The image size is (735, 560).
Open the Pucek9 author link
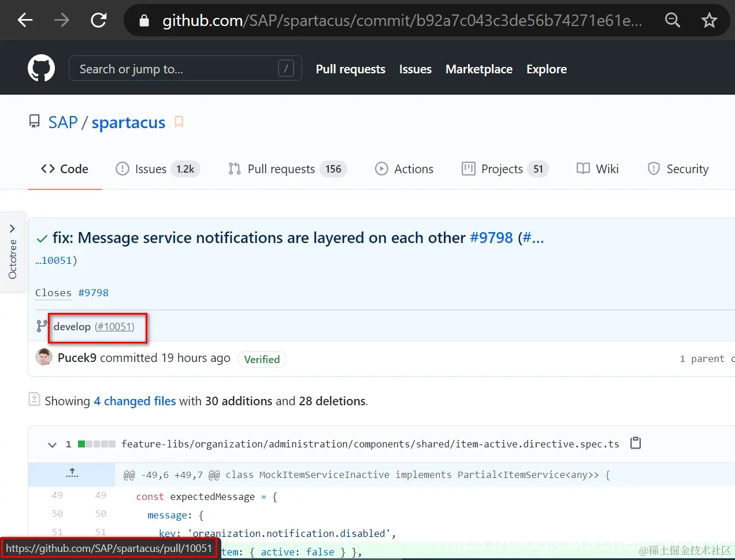pyautogui.click(x=77, y=358)
